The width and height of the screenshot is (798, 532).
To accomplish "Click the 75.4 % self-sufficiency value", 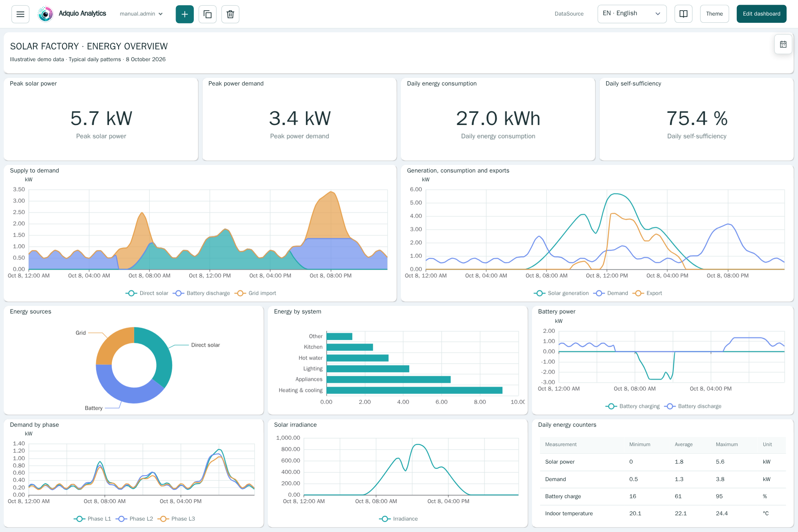I will pyautogui.click(x=697, y=118).
